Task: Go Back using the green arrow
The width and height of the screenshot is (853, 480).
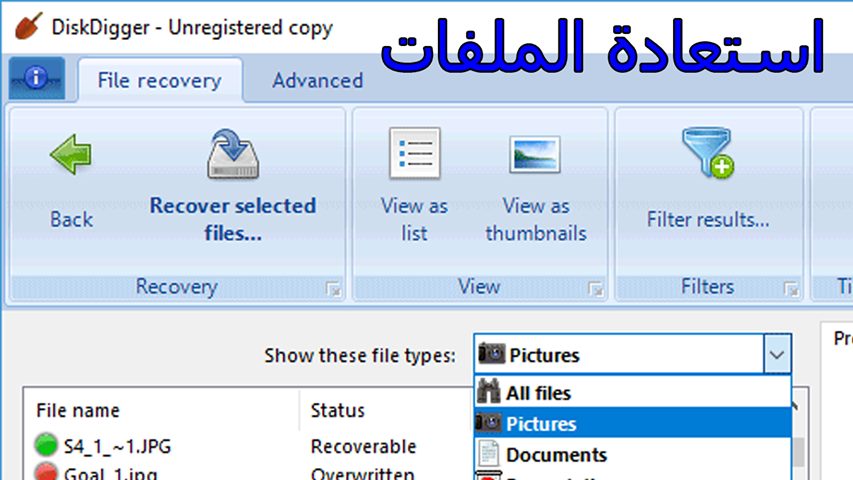Action: 71,155
